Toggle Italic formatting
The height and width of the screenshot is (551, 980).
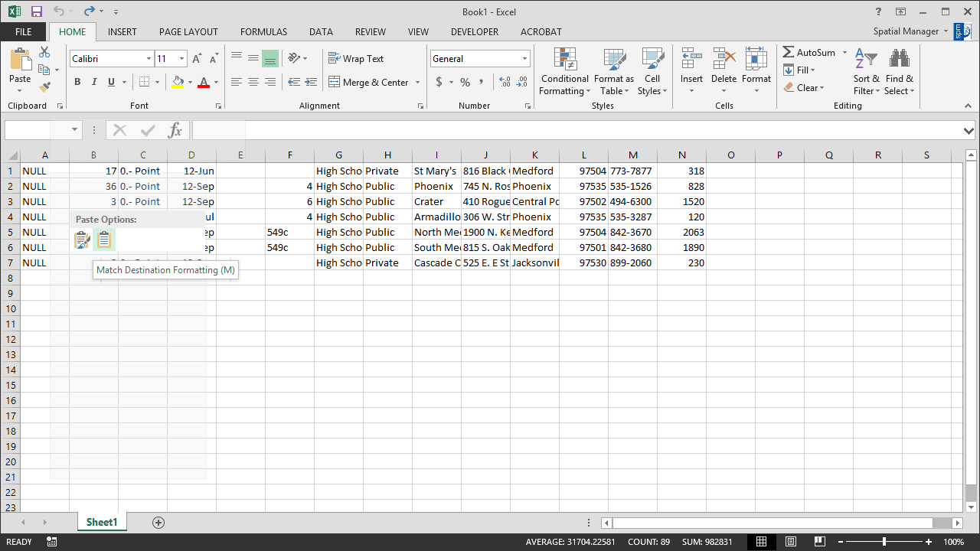click(94, 82)
